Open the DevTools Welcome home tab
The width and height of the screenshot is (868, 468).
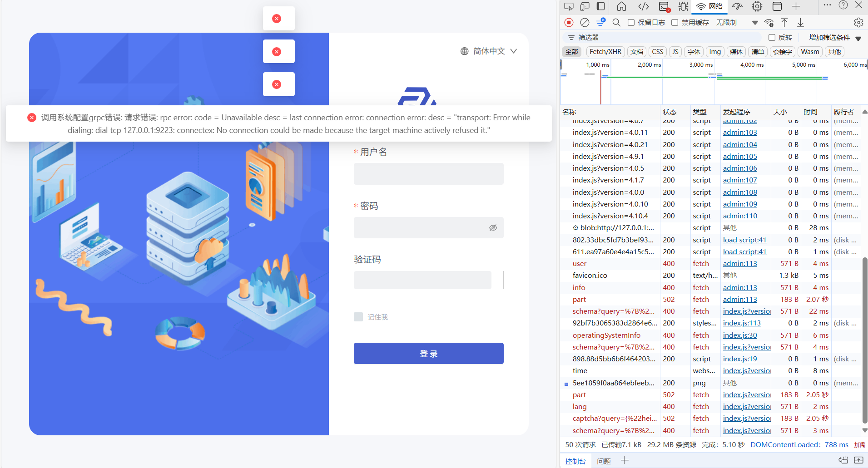tap(621, 6)
